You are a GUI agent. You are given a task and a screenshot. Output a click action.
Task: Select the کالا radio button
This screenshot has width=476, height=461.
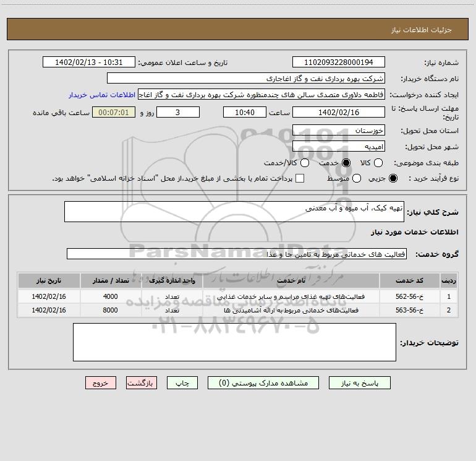pyautogui.click(x=378, y=163)
